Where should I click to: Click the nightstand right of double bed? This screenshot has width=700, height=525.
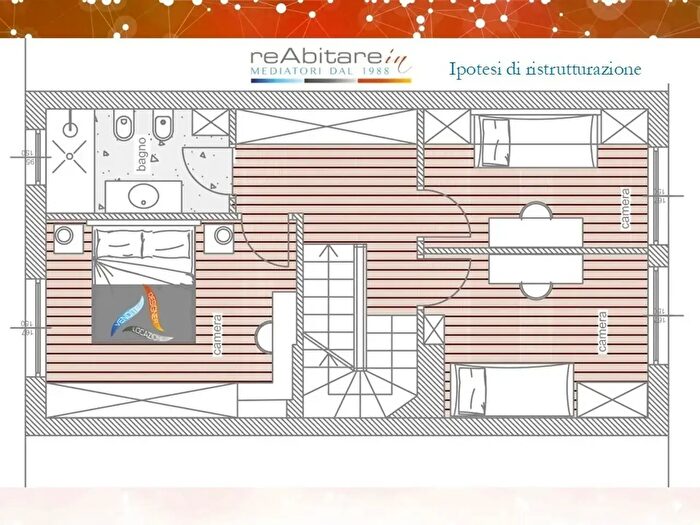point(219,236)
